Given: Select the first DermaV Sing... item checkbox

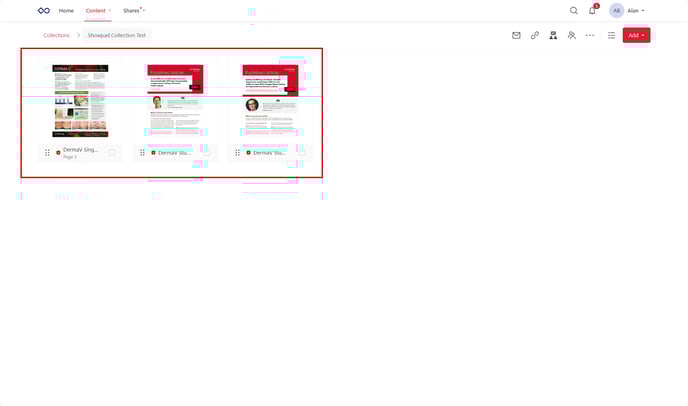Looking at the screenshot, I should tap(112, 153).
